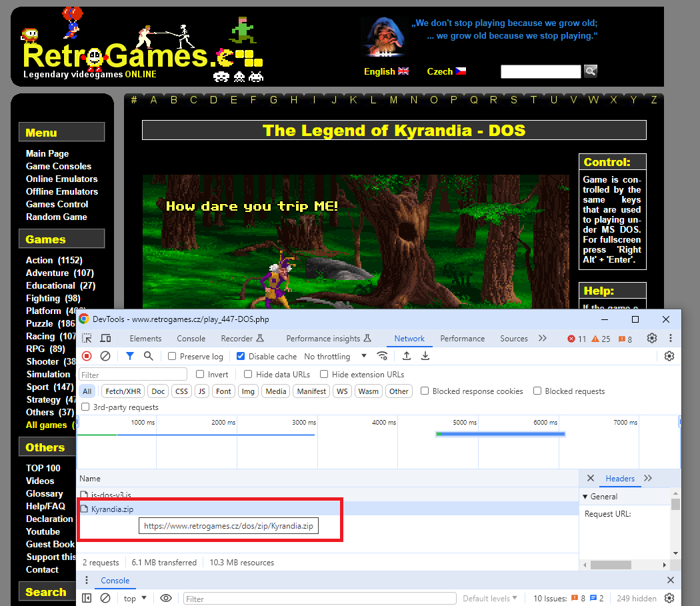Open Console settings gear
This screenshot has width=700, height=606.
pyautogui.click(x=669, y=598)
